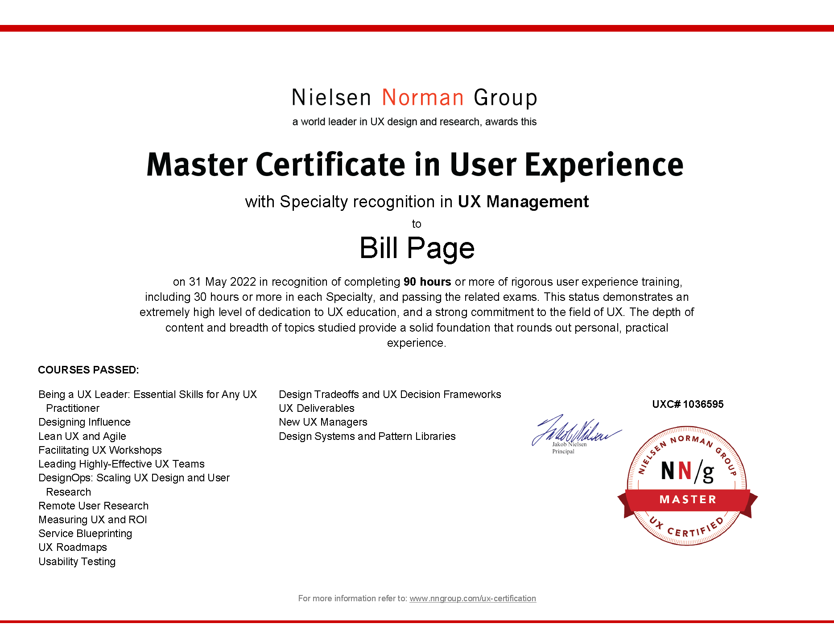
Task: Click the MASTER ribbon on the badge
Action: point(687,500)
